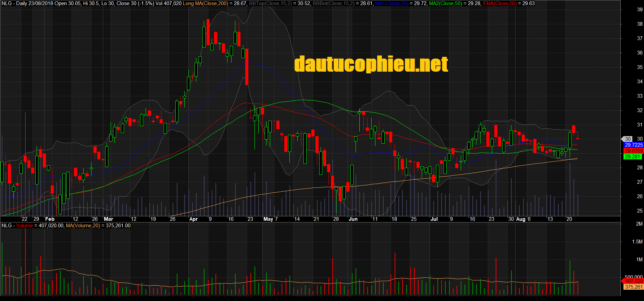
Task: Click the "Close 30 (-1.5%)" header value
Action: click(x=135, y=3)
